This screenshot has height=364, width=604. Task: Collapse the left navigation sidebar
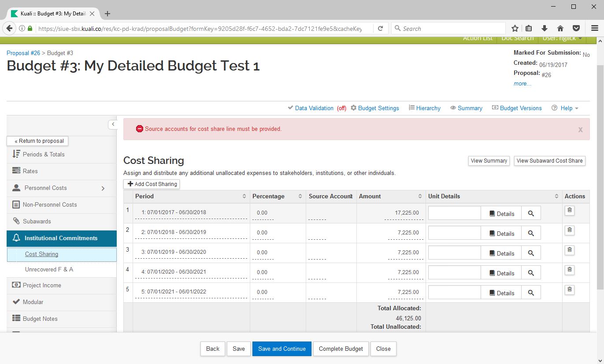pos(113,124)
